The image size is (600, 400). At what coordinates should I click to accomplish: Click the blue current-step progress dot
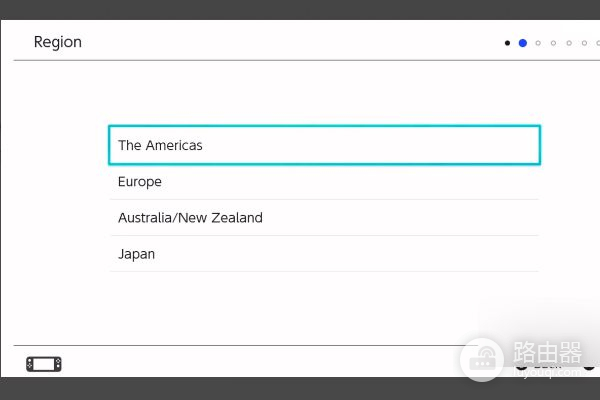point(522,43)
